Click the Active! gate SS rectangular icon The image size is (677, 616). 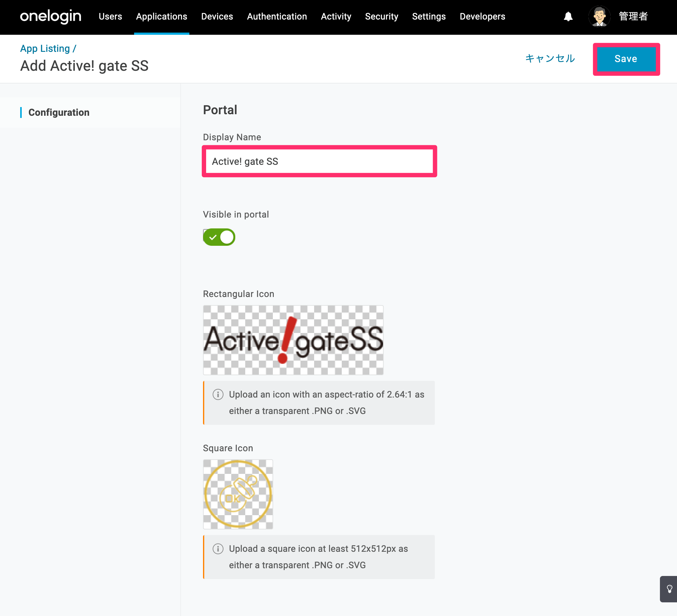[293, 340]
